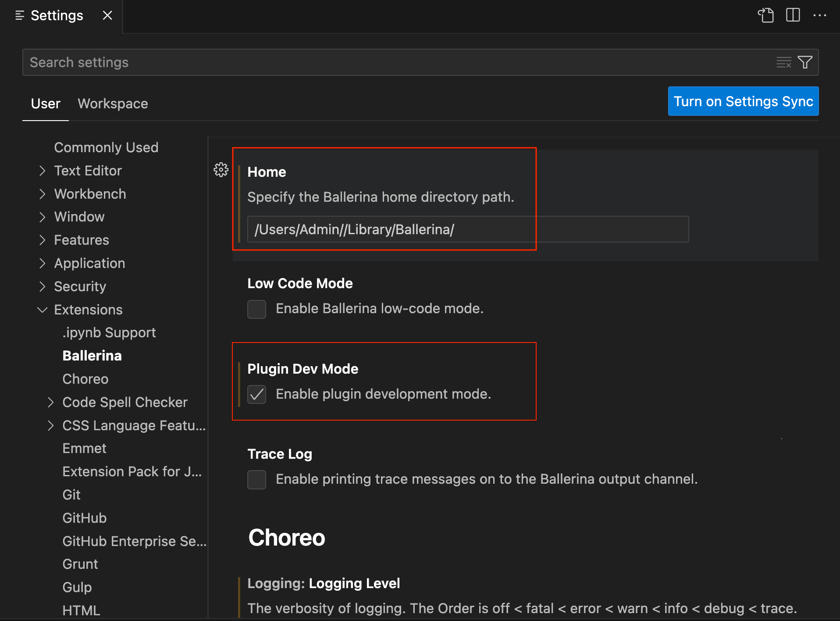This screenshot has height=621, width=840.
Task: Expand CSS Language Features settings
Action: click(50, 425)
